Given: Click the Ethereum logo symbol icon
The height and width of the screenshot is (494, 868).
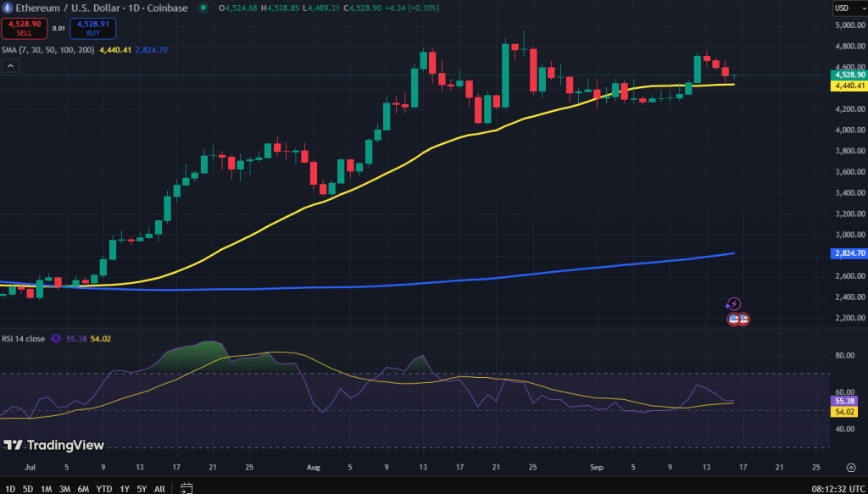Looking at the screenshot, I should click(8, 8).
